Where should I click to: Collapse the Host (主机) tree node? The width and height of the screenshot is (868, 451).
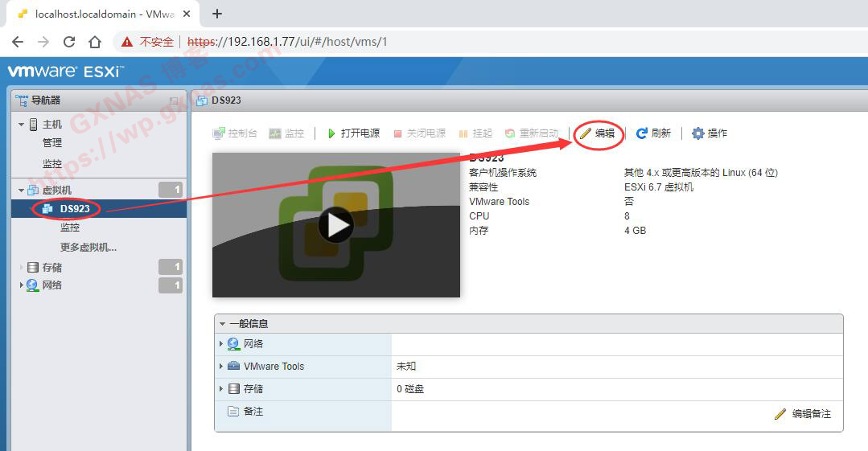22,125
